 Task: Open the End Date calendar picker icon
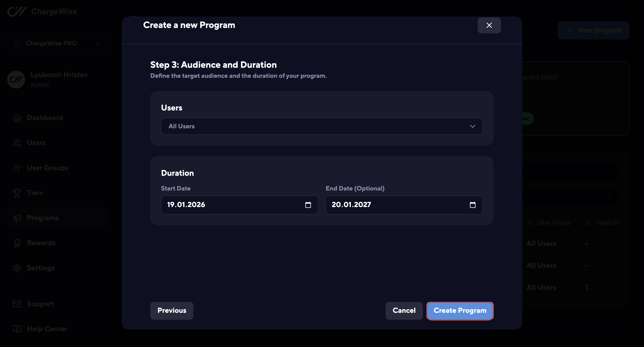point(472,205)
